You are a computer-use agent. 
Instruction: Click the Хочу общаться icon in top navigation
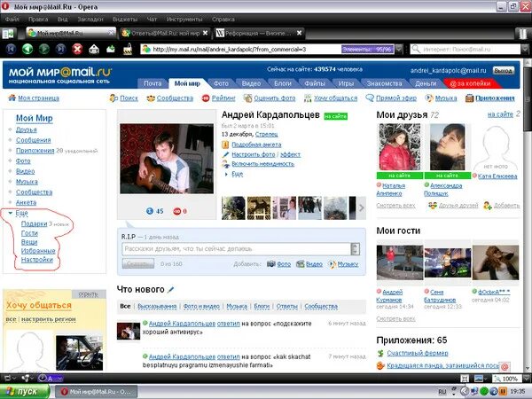(308, 98)
